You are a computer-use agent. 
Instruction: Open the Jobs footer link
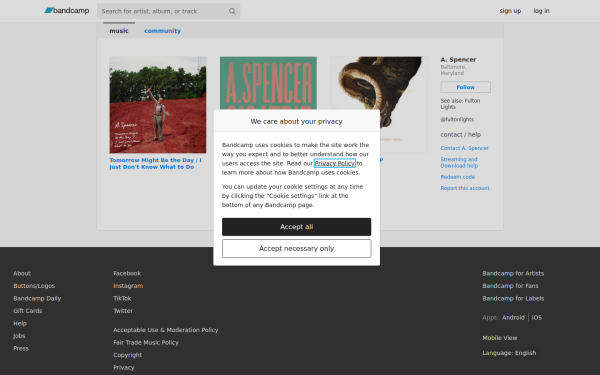pyautogui.click(x=19, y=336)
